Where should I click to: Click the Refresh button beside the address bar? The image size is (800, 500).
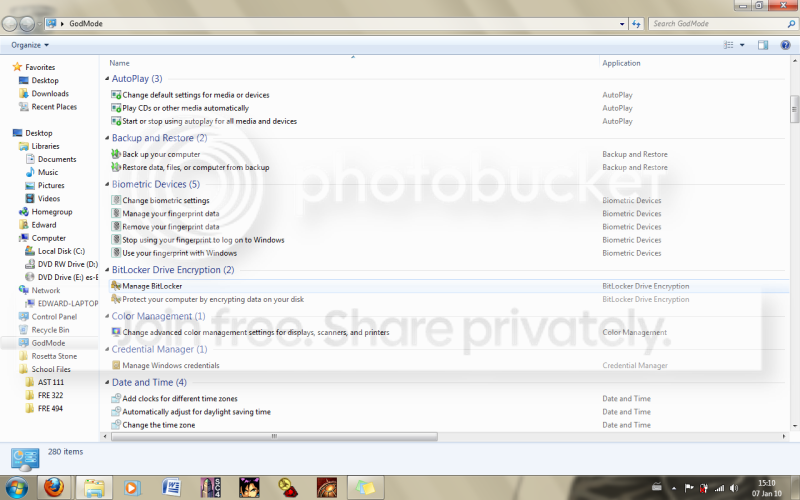point(636,22)
